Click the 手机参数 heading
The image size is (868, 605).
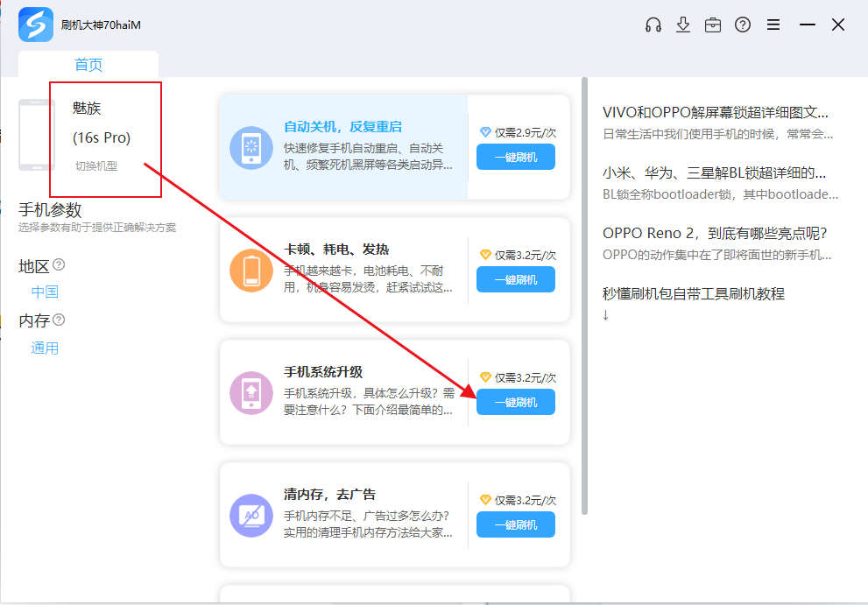(51, 210)
